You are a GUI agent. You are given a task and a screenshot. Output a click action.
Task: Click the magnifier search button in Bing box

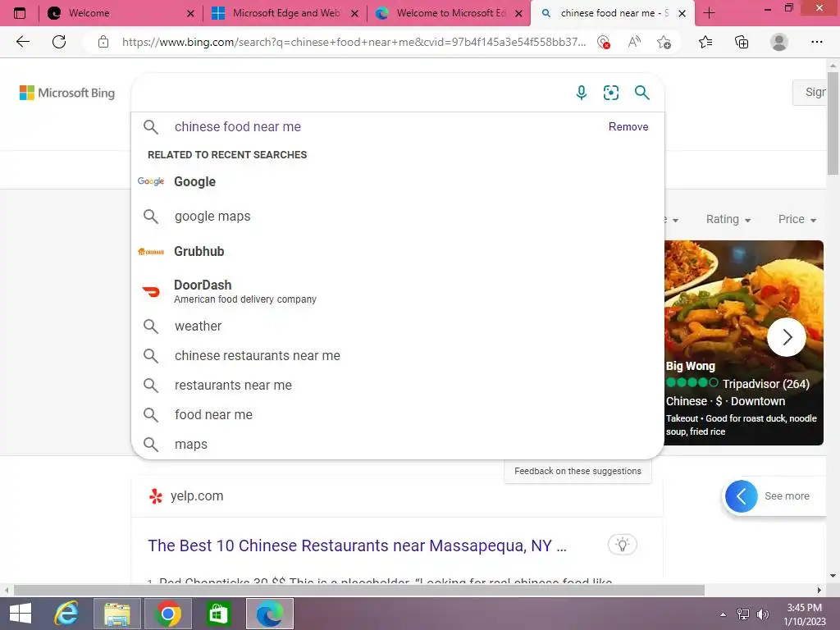(x=641, y=93)
